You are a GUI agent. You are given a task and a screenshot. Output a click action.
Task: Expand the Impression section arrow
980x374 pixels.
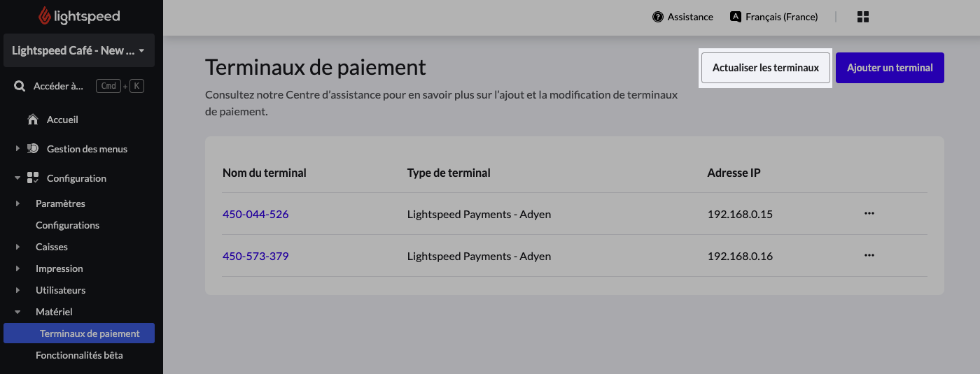[17, 268]
